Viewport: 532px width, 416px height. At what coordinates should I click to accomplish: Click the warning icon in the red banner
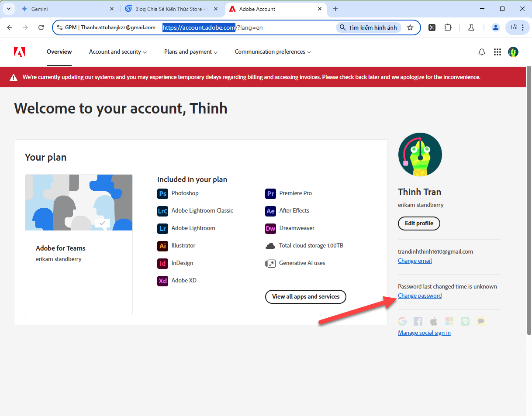pyautogui.click(x=14, y=77)
